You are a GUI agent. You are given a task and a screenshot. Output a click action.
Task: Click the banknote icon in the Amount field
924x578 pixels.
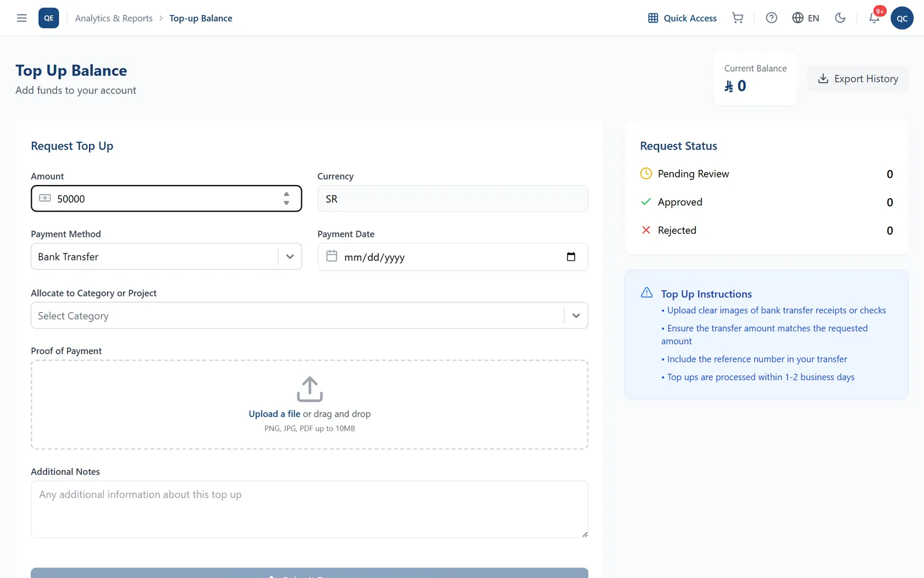[45, 198]
